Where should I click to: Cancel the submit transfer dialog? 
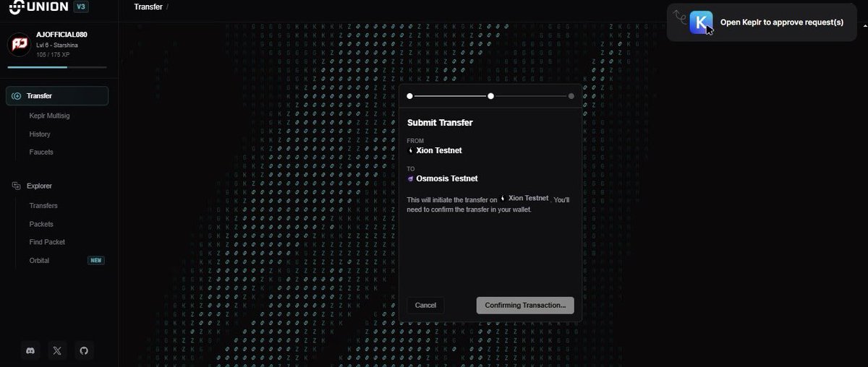tap(426, 306)
